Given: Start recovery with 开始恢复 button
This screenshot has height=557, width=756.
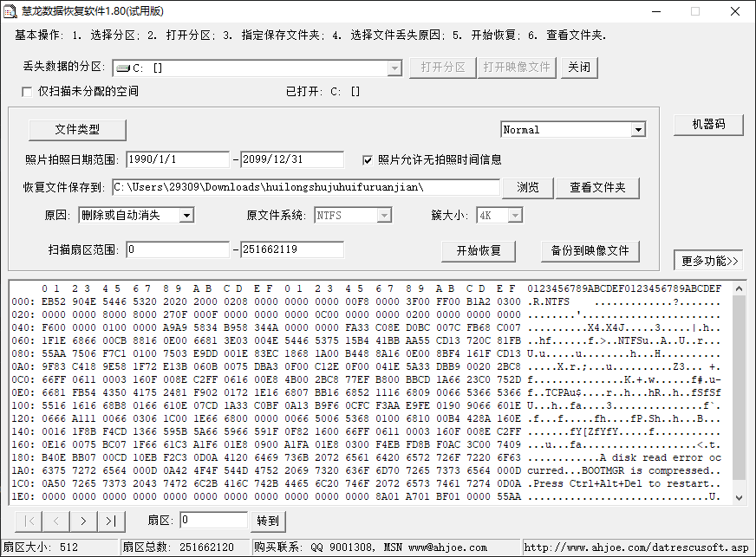Looking at the screenshot, I should click(x=479, y=251).
